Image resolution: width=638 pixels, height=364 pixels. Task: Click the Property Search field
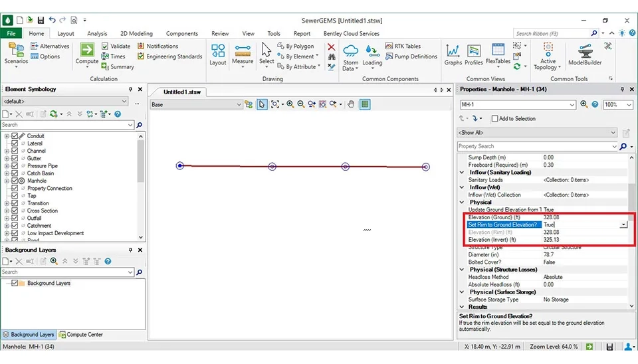(536, 146)
